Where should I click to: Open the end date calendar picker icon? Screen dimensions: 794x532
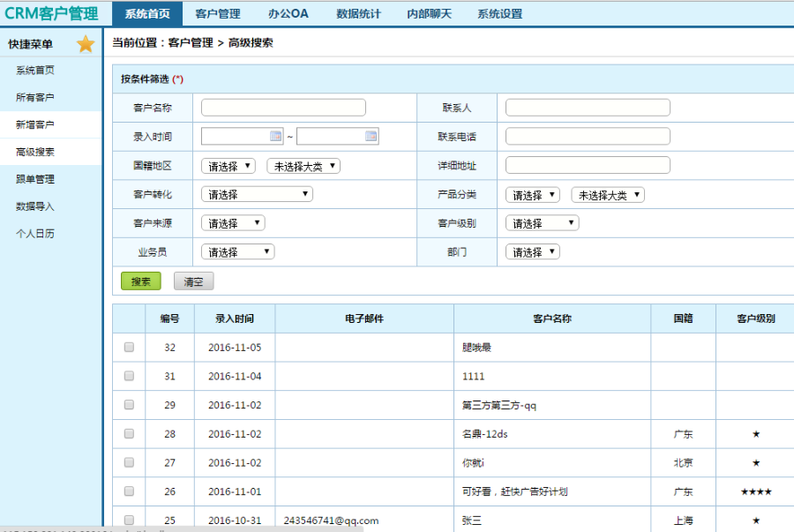pos(371,134)
